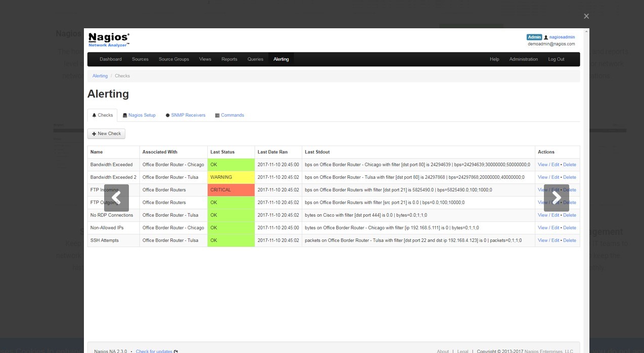
Task: Open View/Edit for Bandwidth Exceeded check
Action: [549, 164]
